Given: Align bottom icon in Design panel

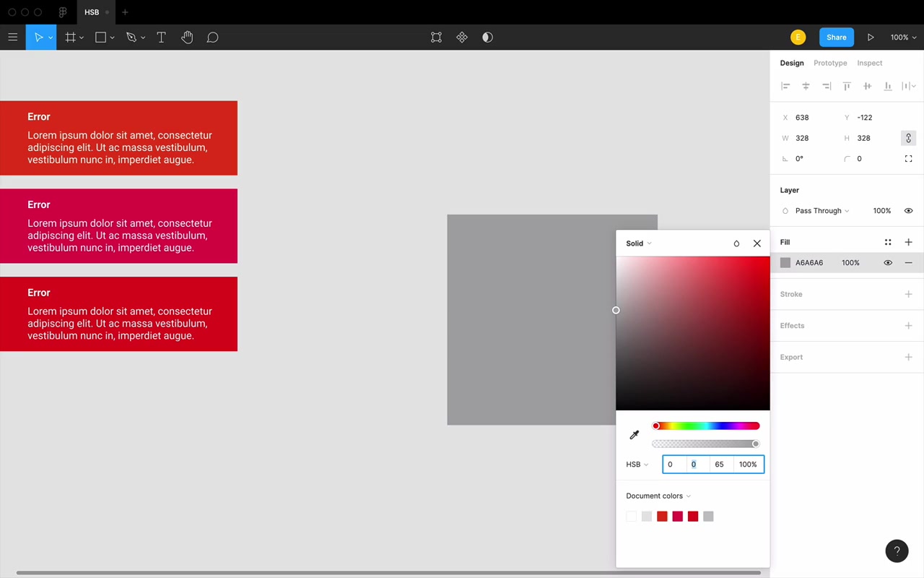Looking at the screenshot, I should click(x=888, y=86).
